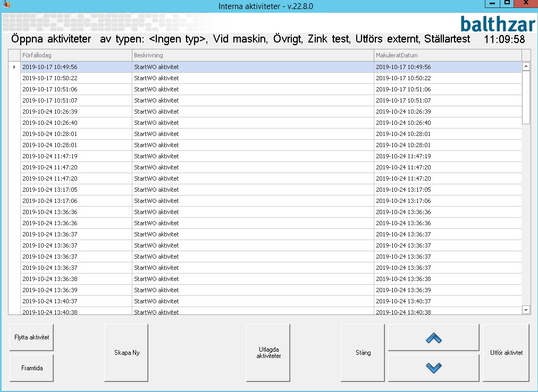Select Förfallodag cell 2019-10-17 10:51:07
Screen dimensions: 538x392
click(76, 100)
